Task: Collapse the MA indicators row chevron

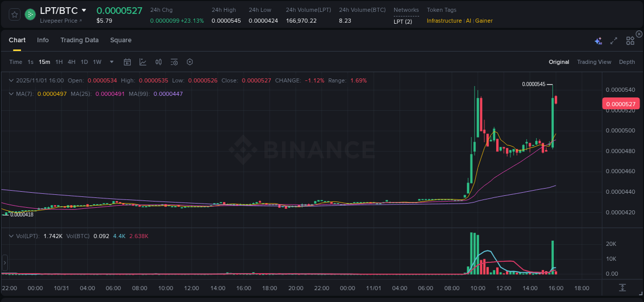Action: point(11,94)
